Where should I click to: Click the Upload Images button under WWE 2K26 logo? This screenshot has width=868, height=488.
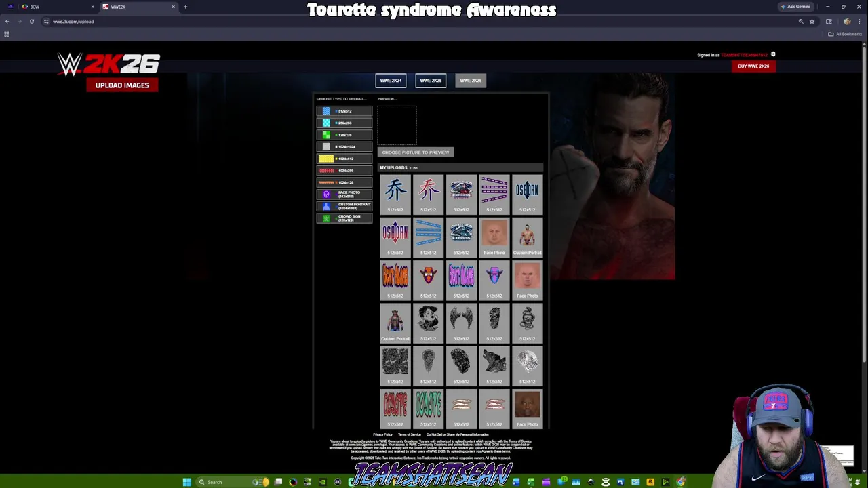pos(122,85)
